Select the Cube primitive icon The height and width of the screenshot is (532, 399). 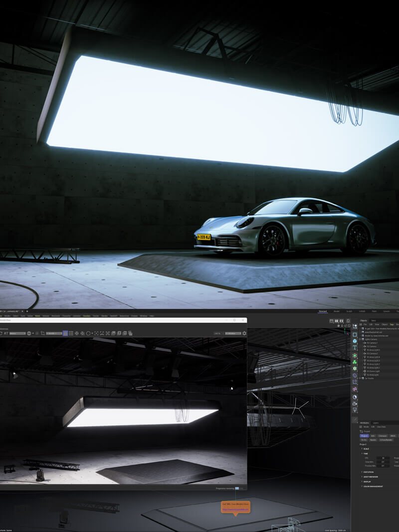click(x=355, y=341)
